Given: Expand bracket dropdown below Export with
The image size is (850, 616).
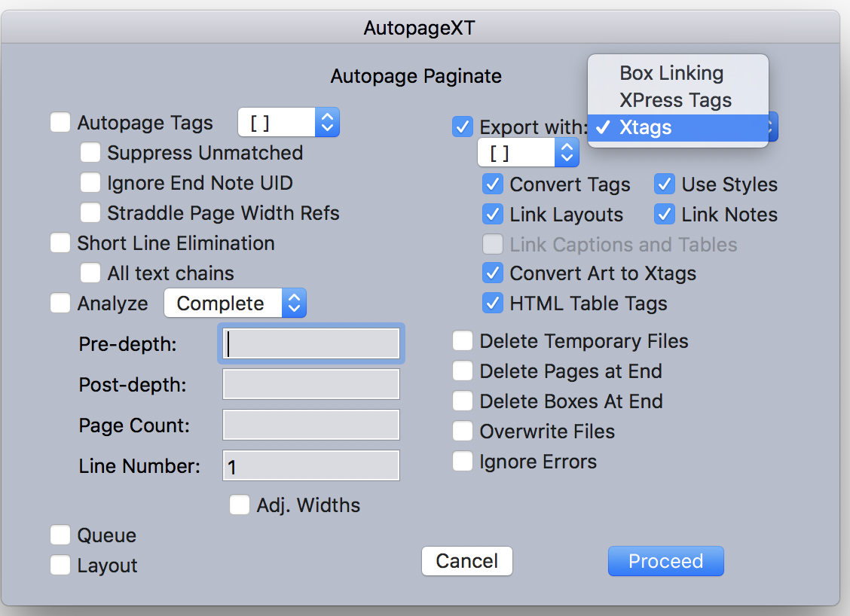Looking at the screenshot, I should click(528, 153).
